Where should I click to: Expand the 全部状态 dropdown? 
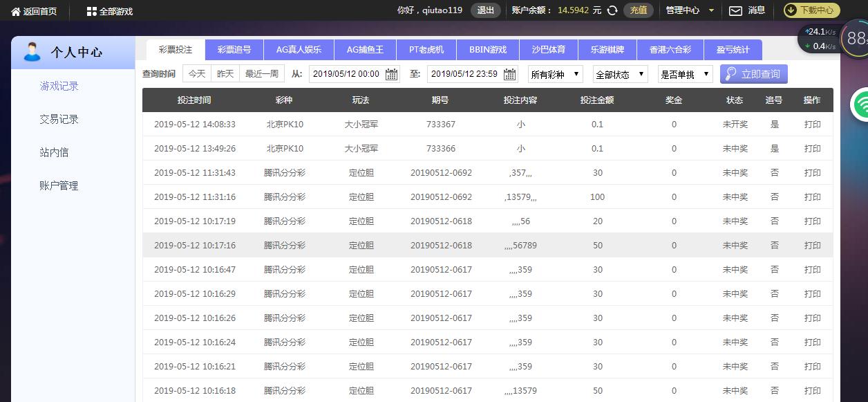pyautogui.click(x=620, y=74)
